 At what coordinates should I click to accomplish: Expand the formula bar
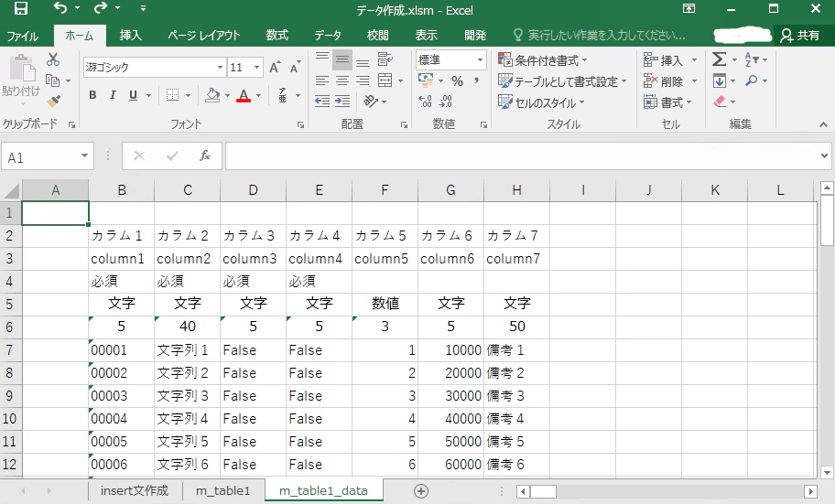824,155
